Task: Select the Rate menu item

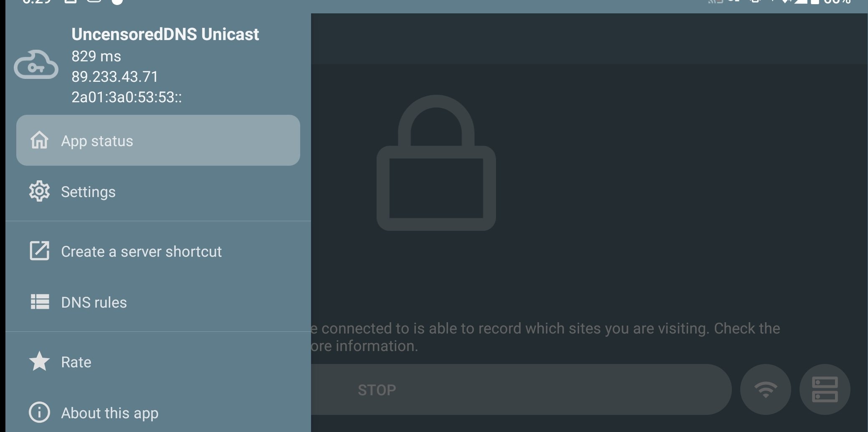Action: [x=158, y=362]
